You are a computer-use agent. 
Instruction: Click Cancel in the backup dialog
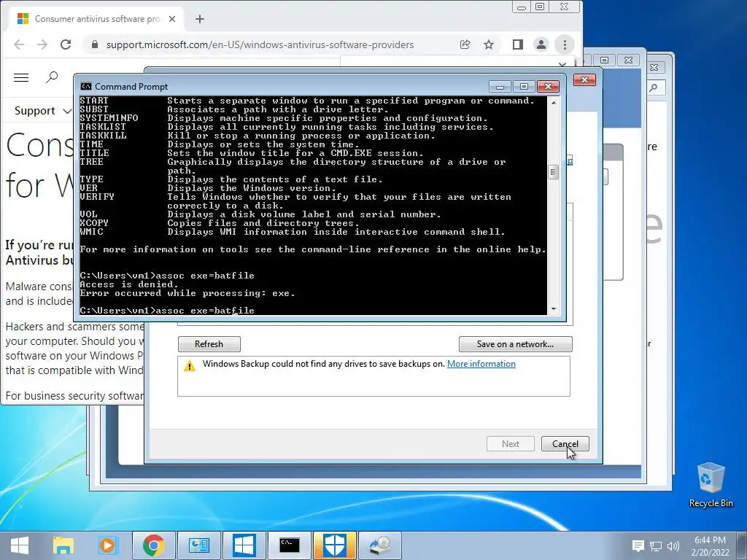565,444
